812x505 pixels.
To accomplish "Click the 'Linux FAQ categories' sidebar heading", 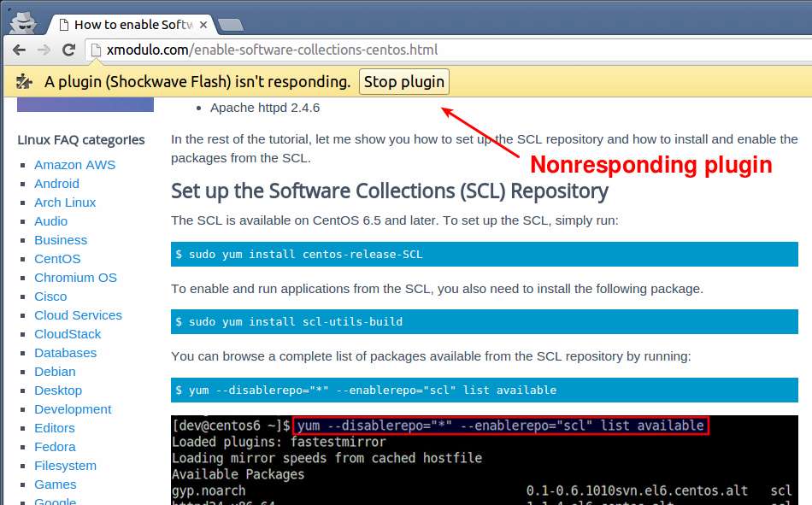I will [81, 140].
